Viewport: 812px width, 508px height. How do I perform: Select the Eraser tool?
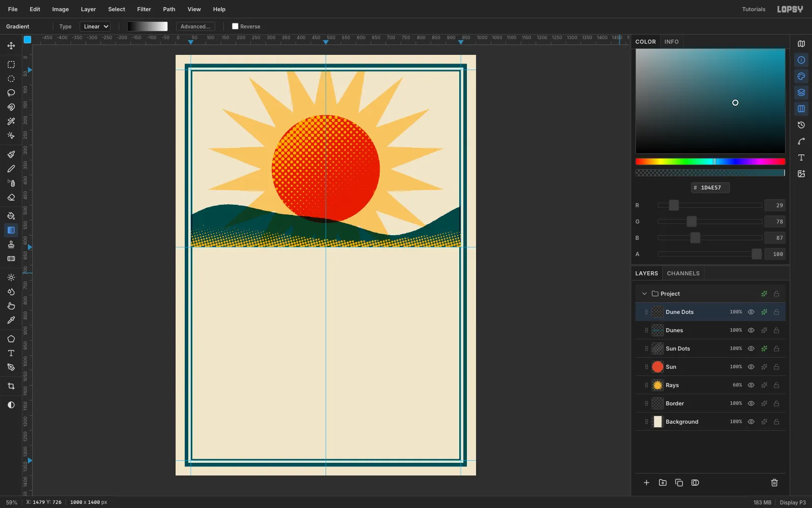point(11,197)
